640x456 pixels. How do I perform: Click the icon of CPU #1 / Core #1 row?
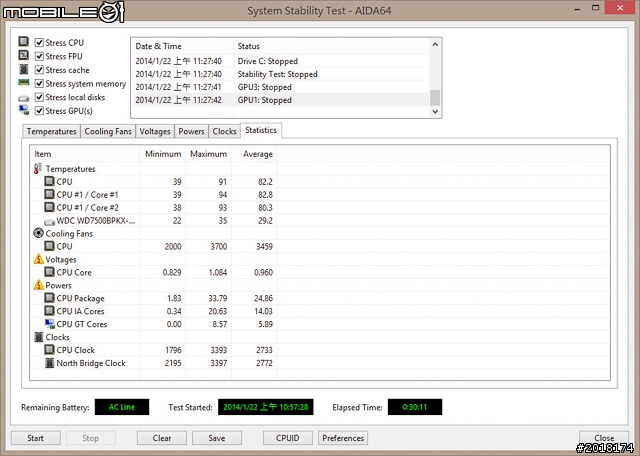point(49,194)
